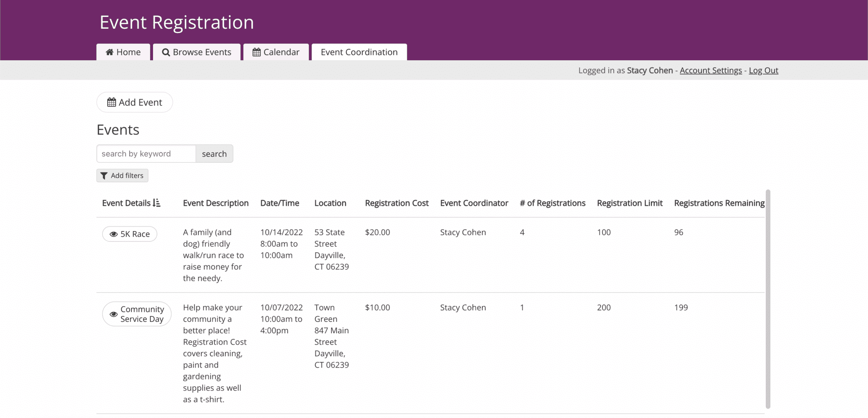Expand the Registration Cost column sorting

coord(396,203)
